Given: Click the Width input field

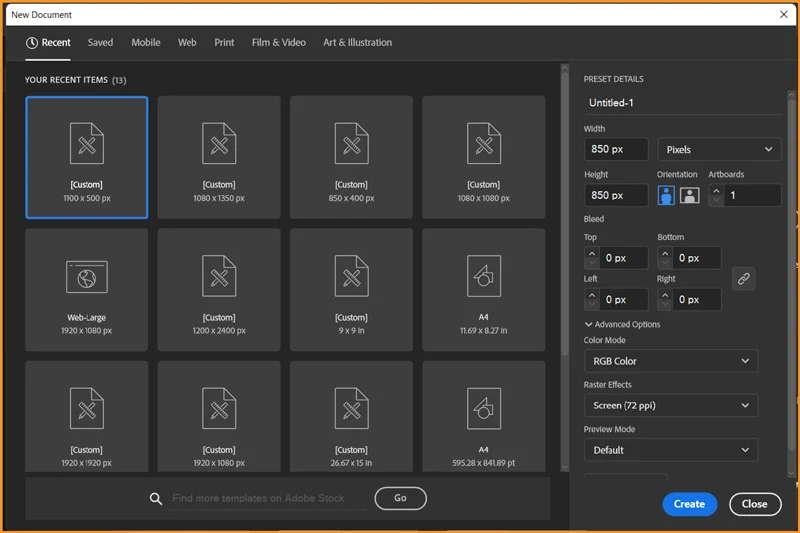Looking at the screenshot, I should tap(616, 150).
